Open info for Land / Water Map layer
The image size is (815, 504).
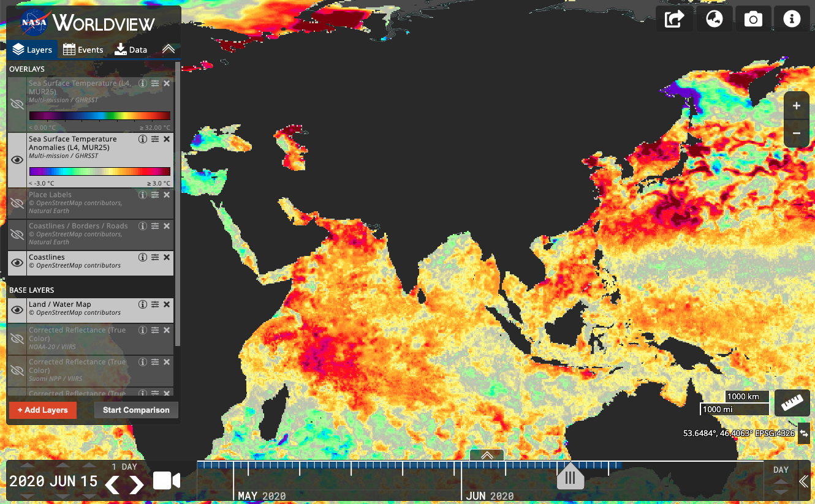(143, 304)
